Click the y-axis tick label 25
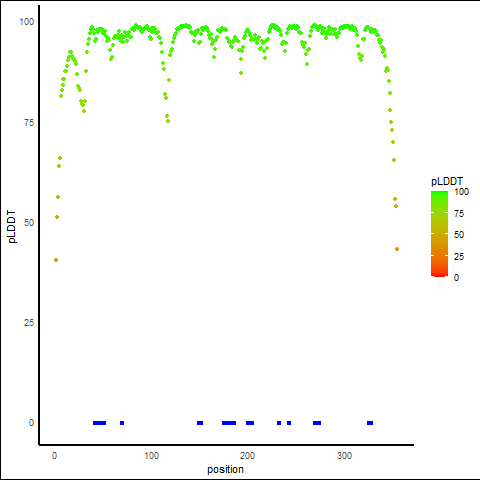Viewport: 480px width, 480px height. click(29, 323)
